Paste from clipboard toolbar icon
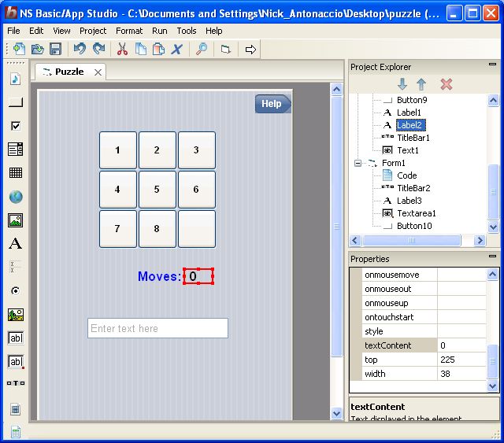Image resolution: width=504 pixels, height=443 pixels. 158,49
